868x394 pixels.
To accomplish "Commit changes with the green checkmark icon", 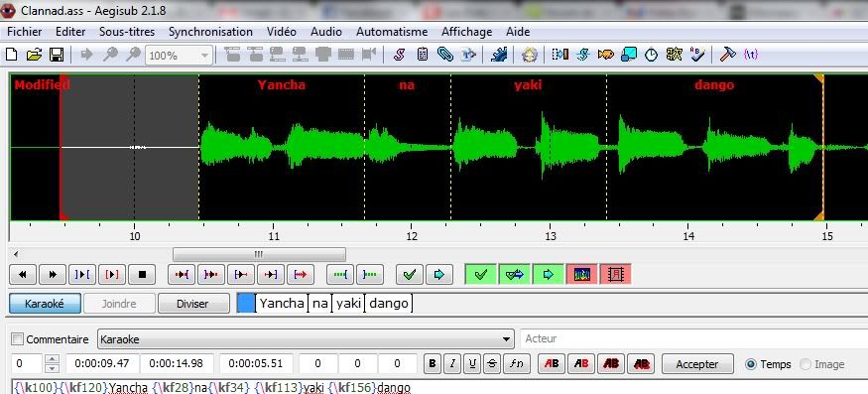I will 410,274.
